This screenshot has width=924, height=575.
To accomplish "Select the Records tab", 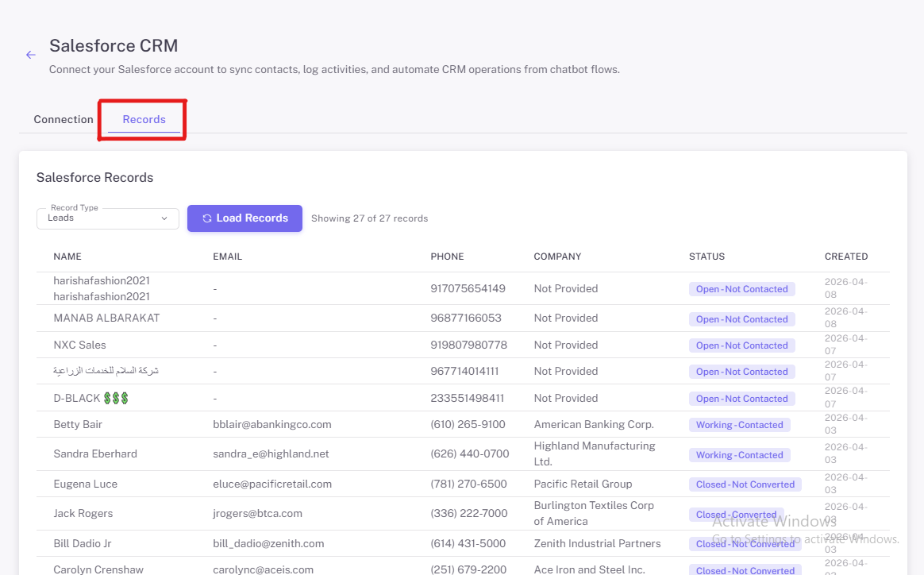I will point(144,119).
